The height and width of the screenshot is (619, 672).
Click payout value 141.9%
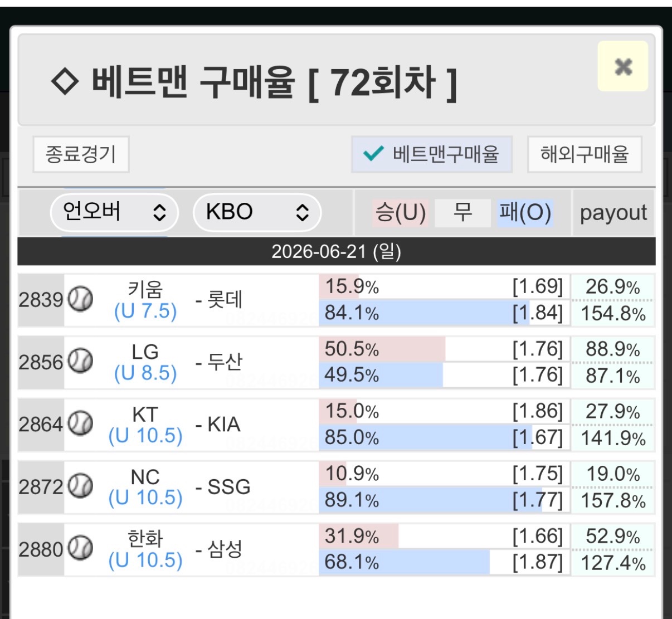tap(613, 439)
